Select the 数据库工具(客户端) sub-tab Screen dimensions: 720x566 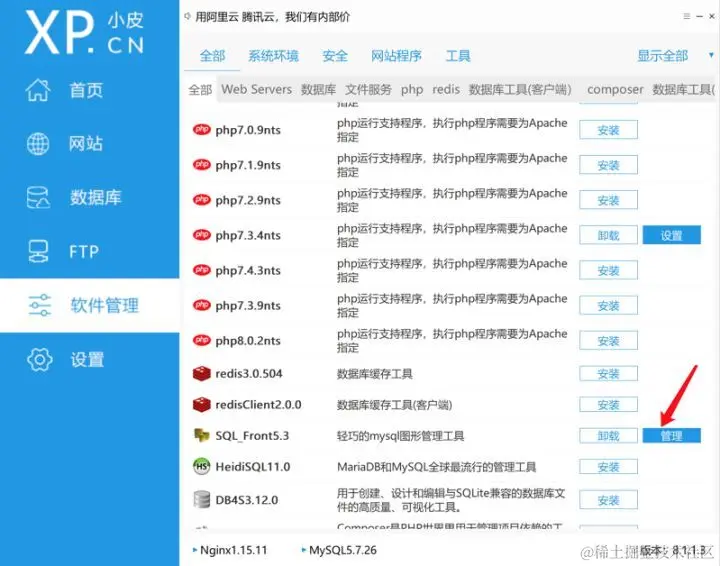[520, 89]
